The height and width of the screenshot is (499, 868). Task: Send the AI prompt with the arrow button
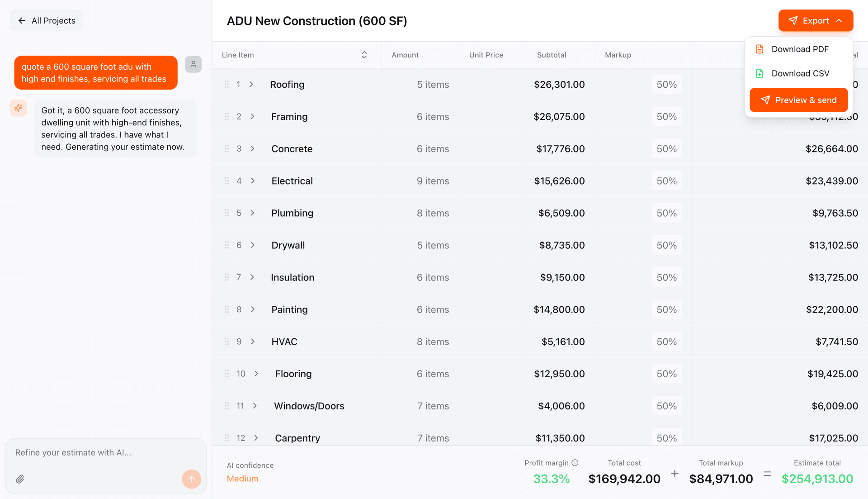pyautogui.click(x=191, y=479)
